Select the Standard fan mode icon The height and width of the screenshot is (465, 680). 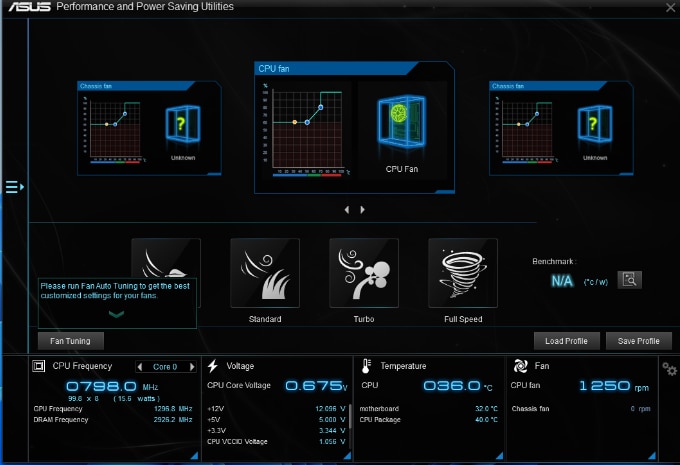pos(265,273)
